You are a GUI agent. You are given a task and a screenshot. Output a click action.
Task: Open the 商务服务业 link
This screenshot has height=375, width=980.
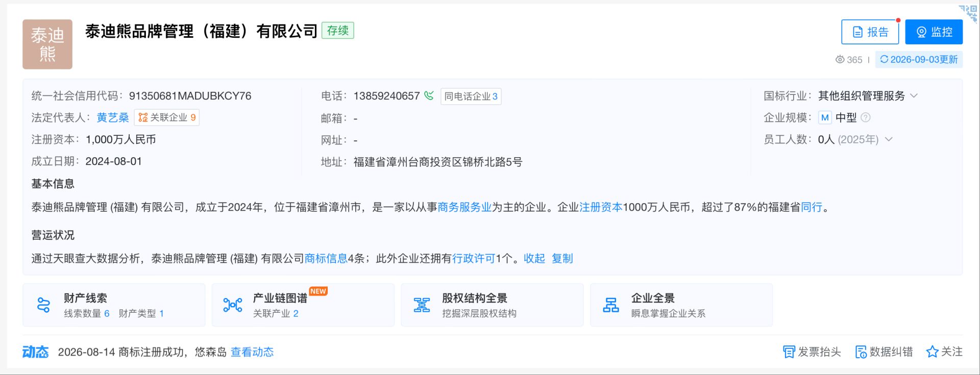pos(464,207)
